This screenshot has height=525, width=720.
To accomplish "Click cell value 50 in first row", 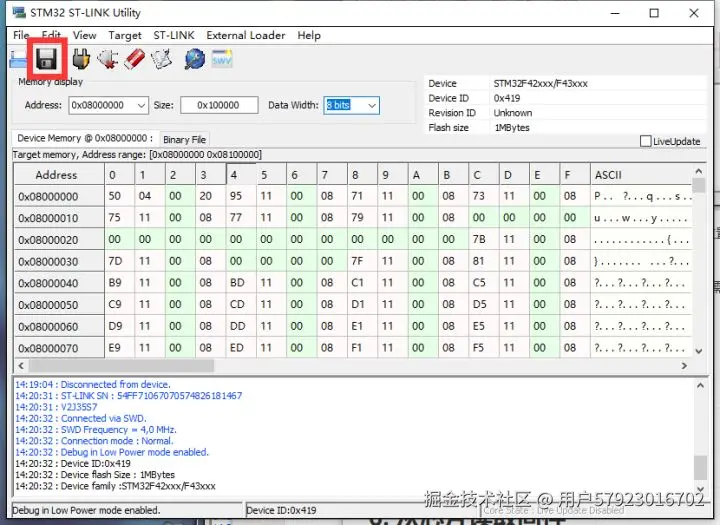I will (119, 196).
